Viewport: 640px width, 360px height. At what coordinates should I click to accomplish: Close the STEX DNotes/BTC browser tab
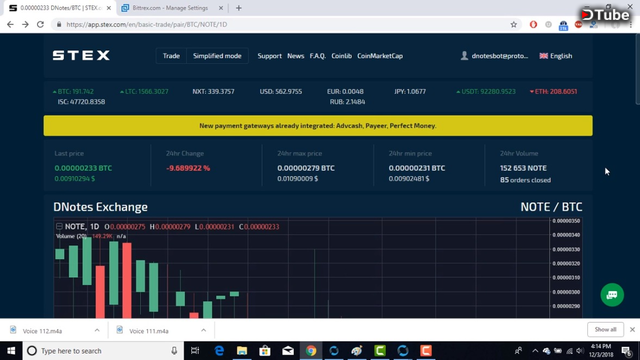pos(109,8)
